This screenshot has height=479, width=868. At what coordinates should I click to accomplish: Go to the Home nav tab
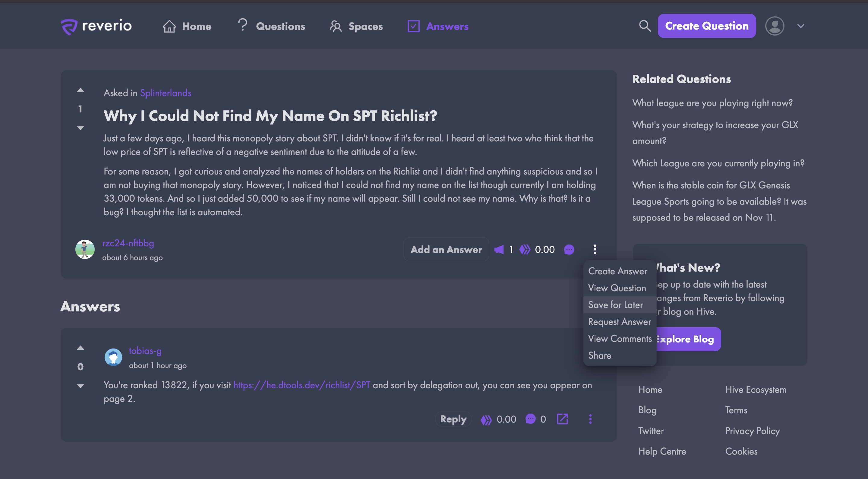(187, 26)
